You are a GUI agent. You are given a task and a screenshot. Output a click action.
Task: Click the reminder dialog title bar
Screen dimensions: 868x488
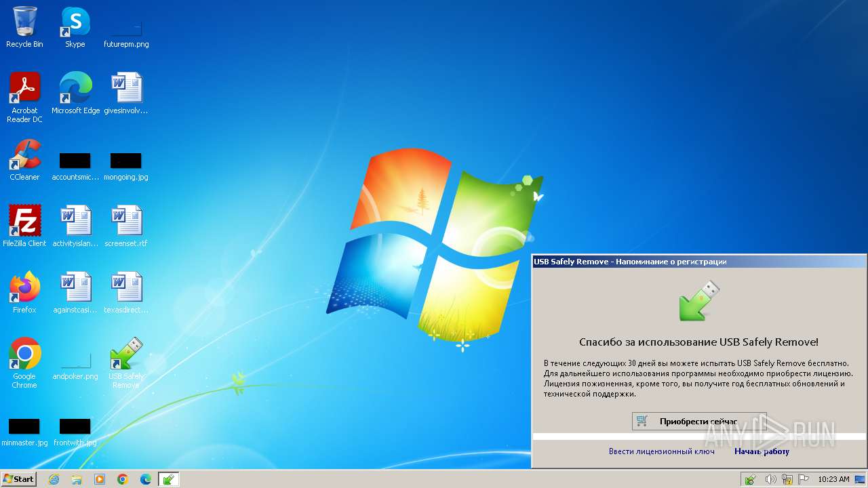[699, 262]
